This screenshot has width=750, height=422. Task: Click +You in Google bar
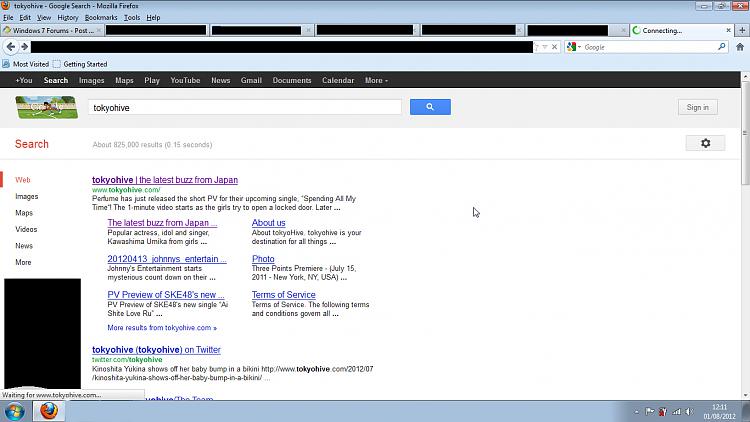24,80
